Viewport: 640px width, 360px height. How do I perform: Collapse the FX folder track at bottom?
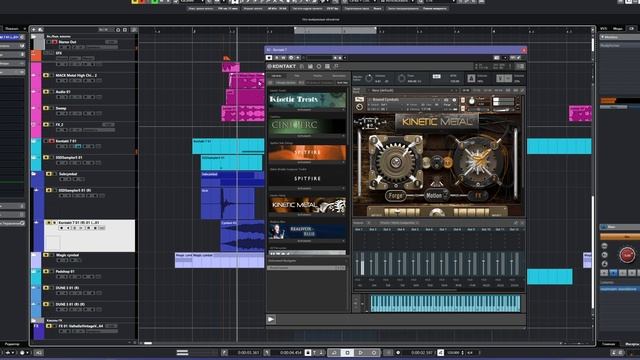point(34,321)
